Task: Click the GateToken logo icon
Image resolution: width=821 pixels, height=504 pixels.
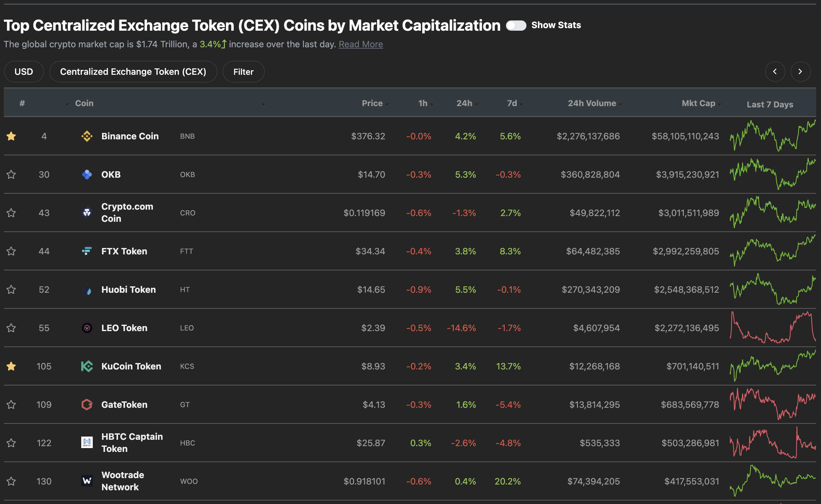Action: point(87,404)
